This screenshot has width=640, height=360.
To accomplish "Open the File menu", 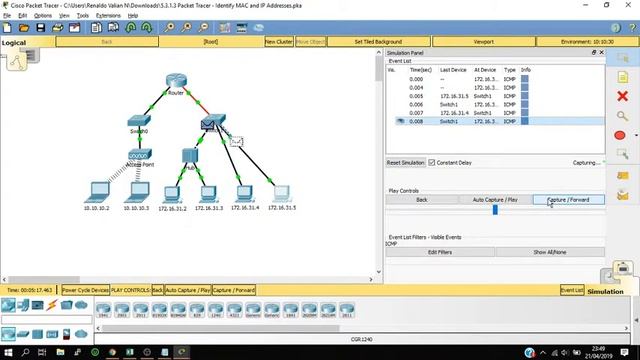I will click(x=7, y=16).
